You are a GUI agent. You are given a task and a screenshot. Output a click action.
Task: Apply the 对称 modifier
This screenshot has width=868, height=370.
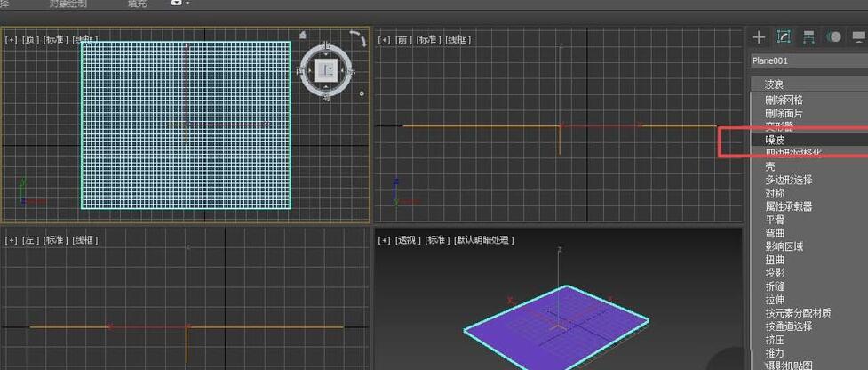[775, 193]
